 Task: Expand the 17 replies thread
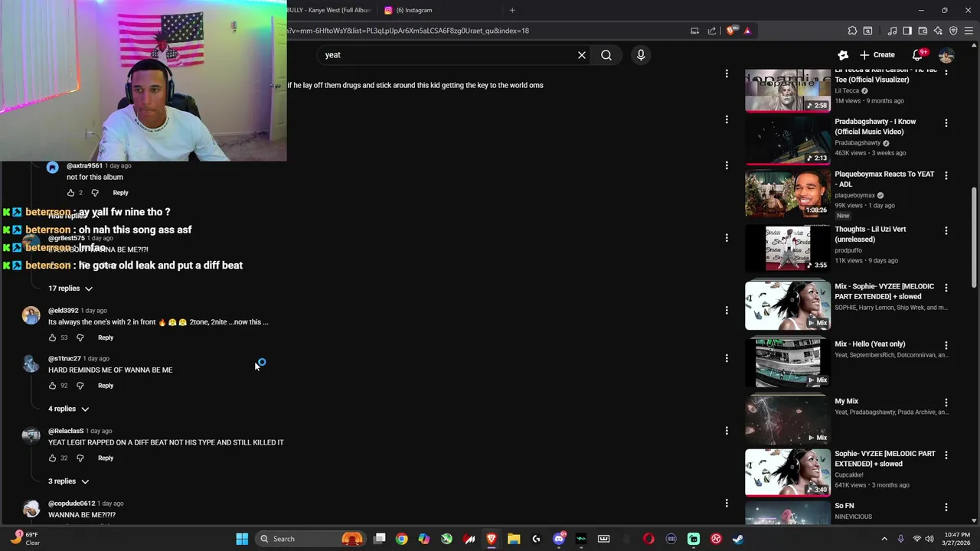(70, 289)
